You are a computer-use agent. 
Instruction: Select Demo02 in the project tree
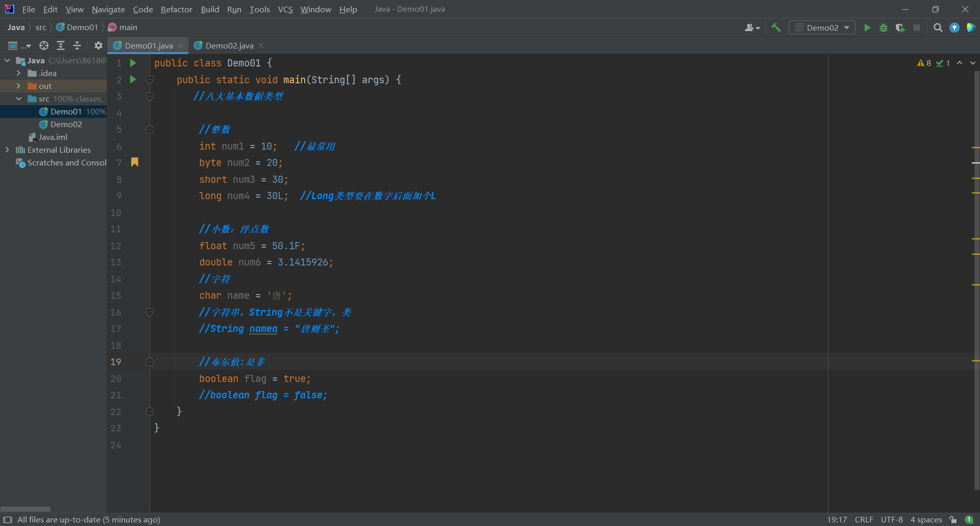pos(66,124)
